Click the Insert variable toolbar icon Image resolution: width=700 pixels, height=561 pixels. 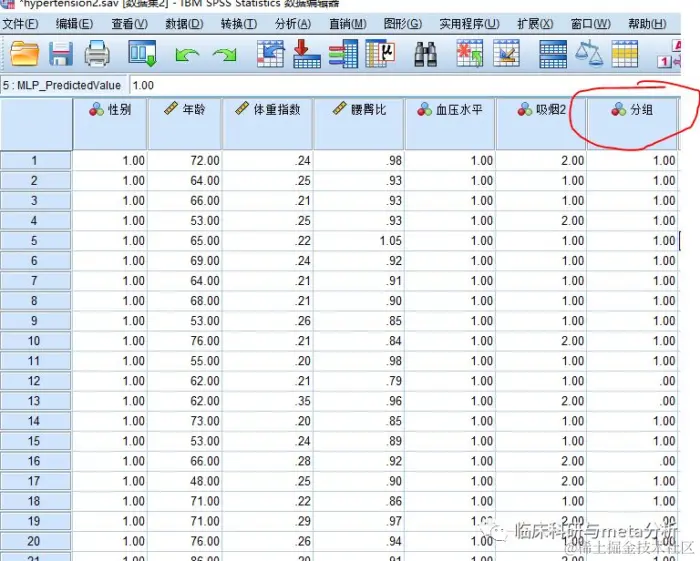click(506, 54)
